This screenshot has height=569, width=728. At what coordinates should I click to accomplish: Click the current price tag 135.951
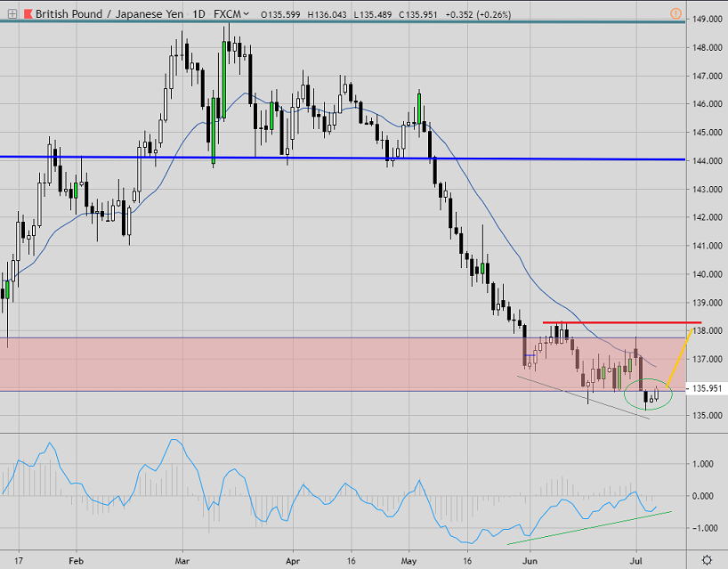click(707, 388)
